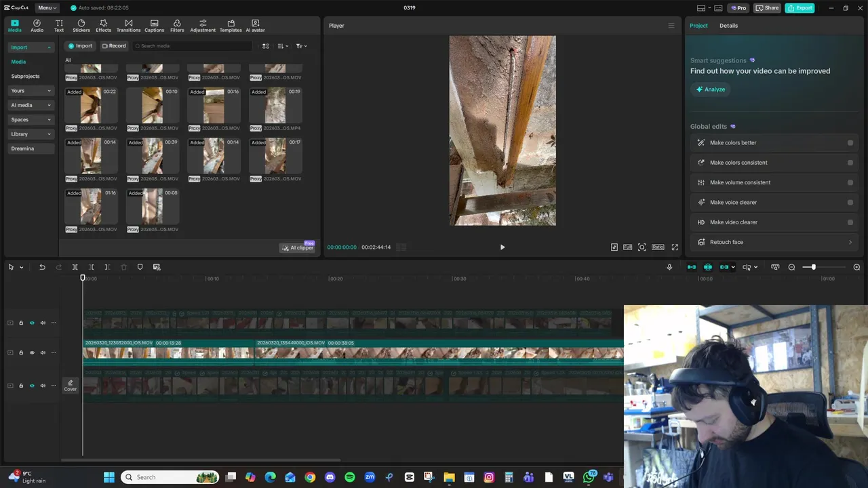Image resolution: width=868 pixels, height=488 pixels.
Task: Open the CapCut Menu dropdown
Action: pyautogui.click(x=47, y=8)
